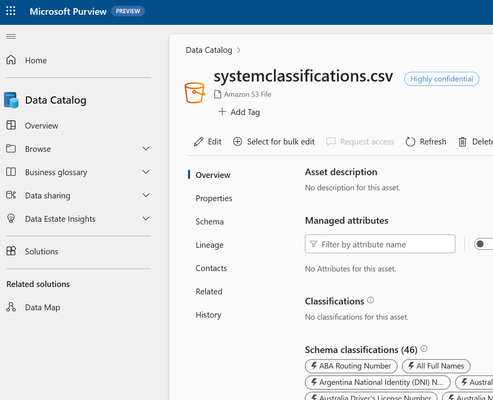This screenshot has width=493, height=400.
Task: Toggle the managed attributes switch
Action: click(483, 244)
